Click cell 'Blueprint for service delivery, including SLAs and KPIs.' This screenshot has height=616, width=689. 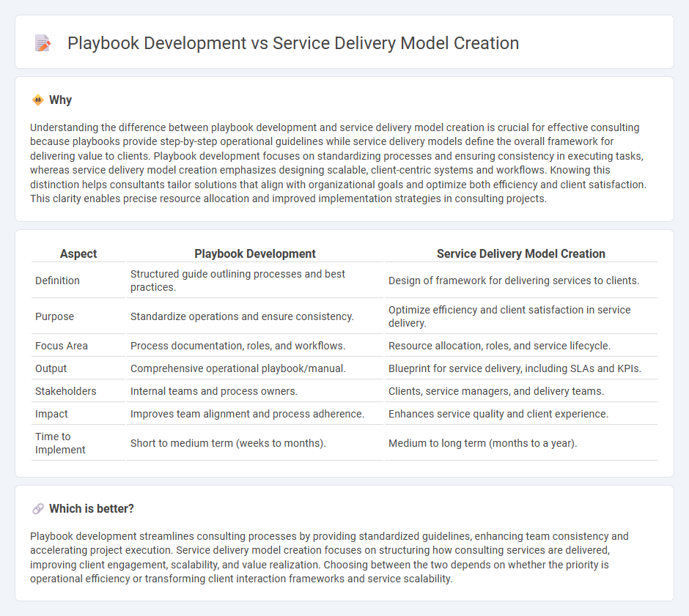pyautogui.click(x=520, y=369)
